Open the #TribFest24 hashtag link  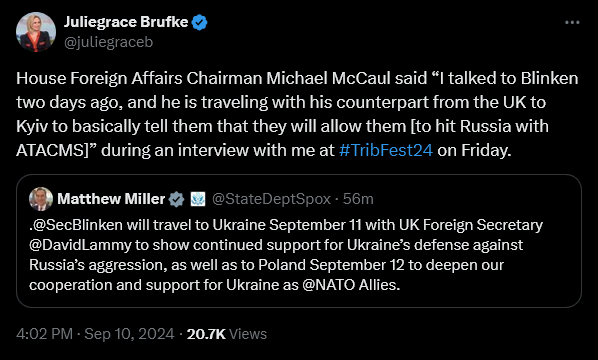pos(386,150)
